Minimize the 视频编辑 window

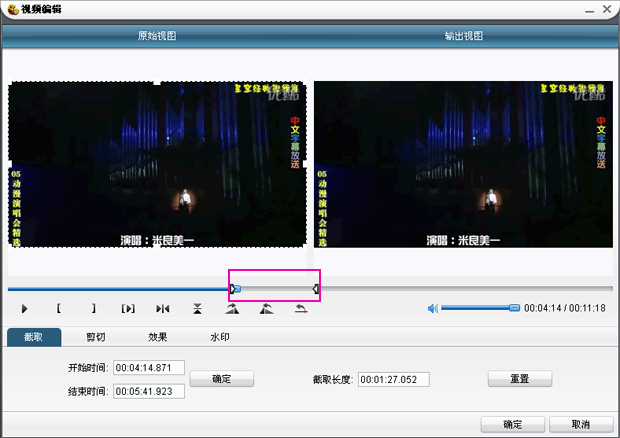(590, 9)
